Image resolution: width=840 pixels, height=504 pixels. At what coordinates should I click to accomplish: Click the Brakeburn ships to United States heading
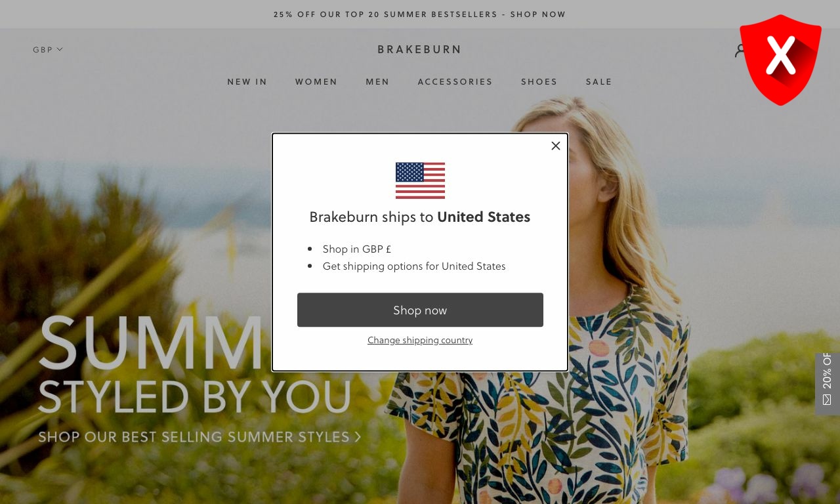coord(420,217)
